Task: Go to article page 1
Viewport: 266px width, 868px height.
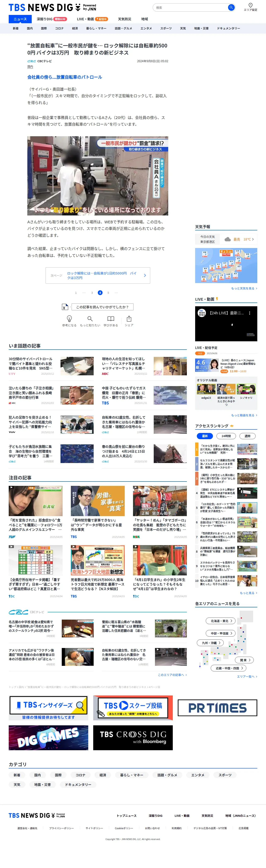Action: [x=76, y=293]
